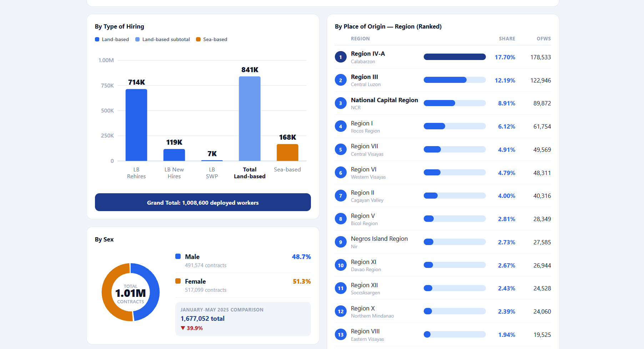
Task: Click the red down-triangle 39.9% indicator
Action: (192, 328)
